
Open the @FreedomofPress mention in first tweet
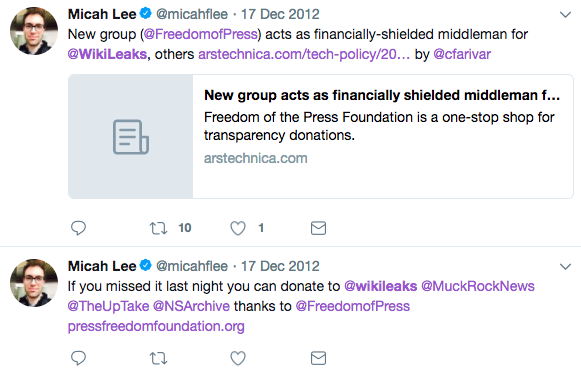(x=200, y=34)
